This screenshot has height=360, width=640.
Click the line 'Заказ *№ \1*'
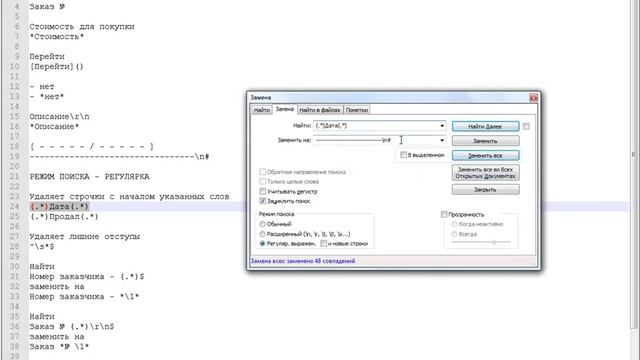click(x=59, y=347)
